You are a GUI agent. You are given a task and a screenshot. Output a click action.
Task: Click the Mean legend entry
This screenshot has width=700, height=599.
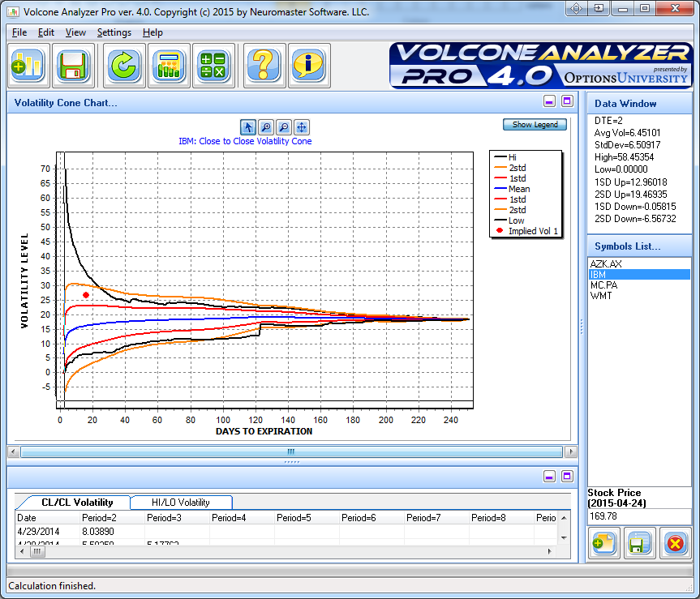513,189
